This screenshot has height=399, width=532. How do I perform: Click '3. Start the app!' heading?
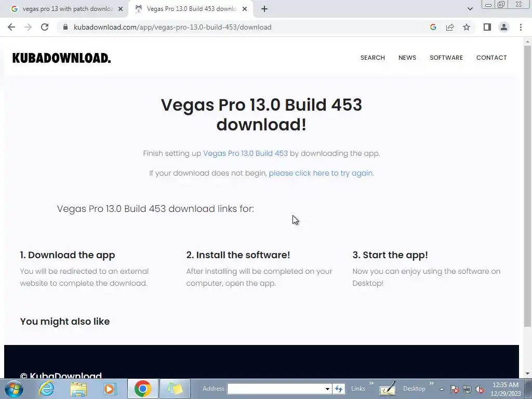pyautogui.click(x=390, y=255)
